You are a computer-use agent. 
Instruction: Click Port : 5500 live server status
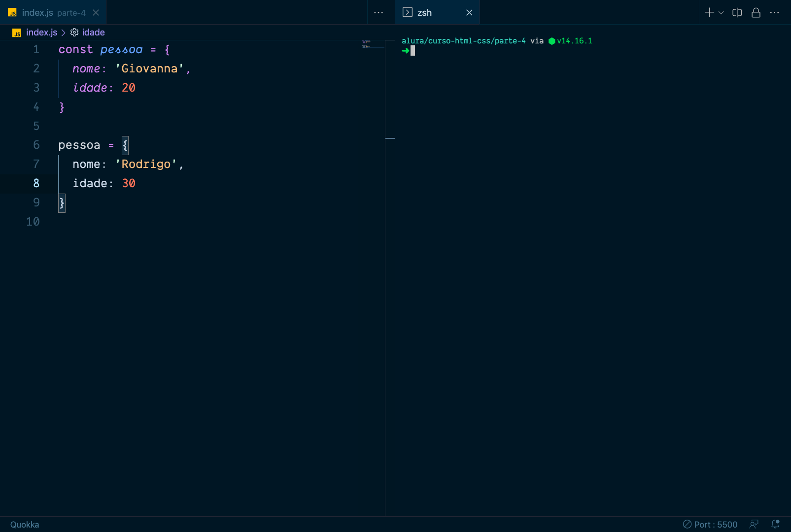tap(710, 525)
